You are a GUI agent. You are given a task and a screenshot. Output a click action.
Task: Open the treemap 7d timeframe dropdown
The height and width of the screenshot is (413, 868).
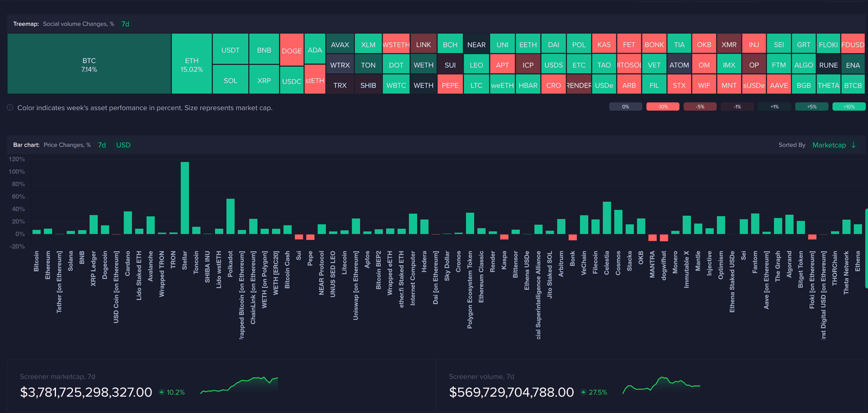click(125, 24)
